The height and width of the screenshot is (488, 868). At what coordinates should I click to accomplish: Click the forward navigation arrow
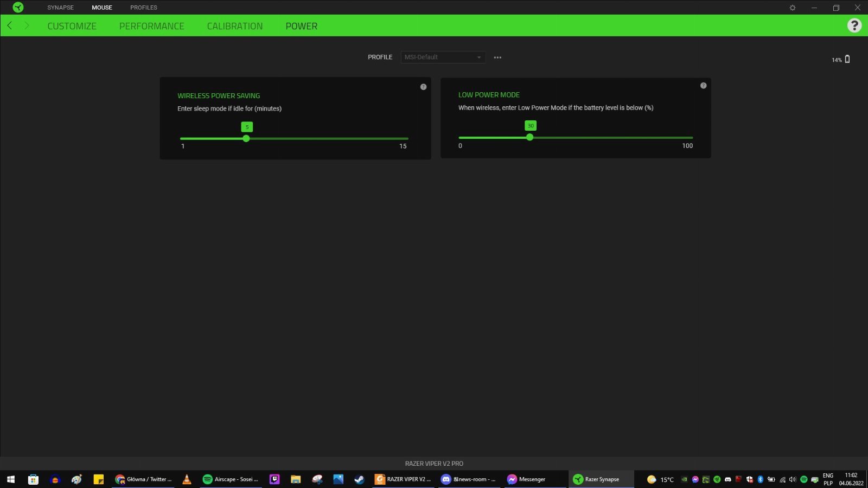tap(27, 25)
